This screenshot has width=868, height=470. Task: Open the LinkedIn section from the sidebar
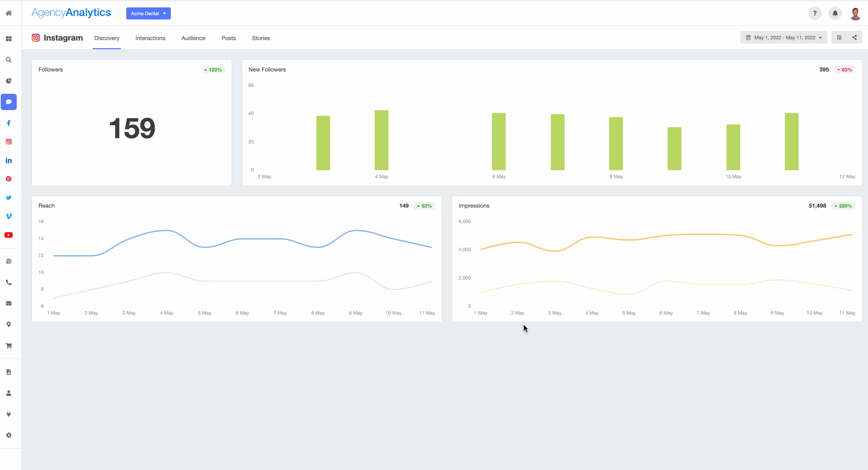(x=9, y=160)
